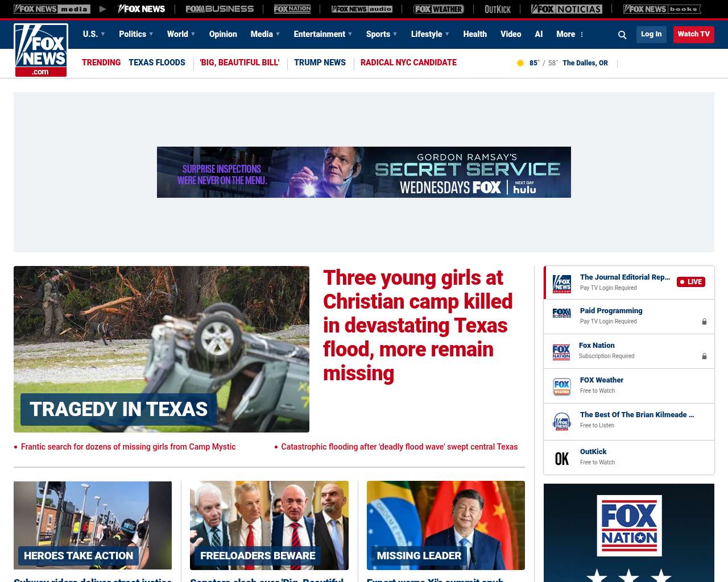Click the LIVE badge on Journal Editorial Report
728x582 pixels.
point(691,282)
